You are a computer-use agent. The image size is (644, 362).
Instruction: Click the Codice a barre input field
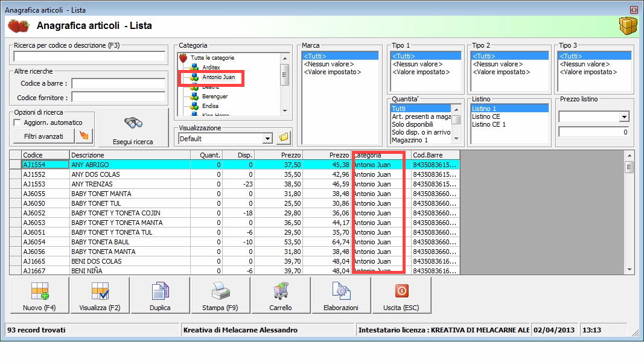(118, 83)
